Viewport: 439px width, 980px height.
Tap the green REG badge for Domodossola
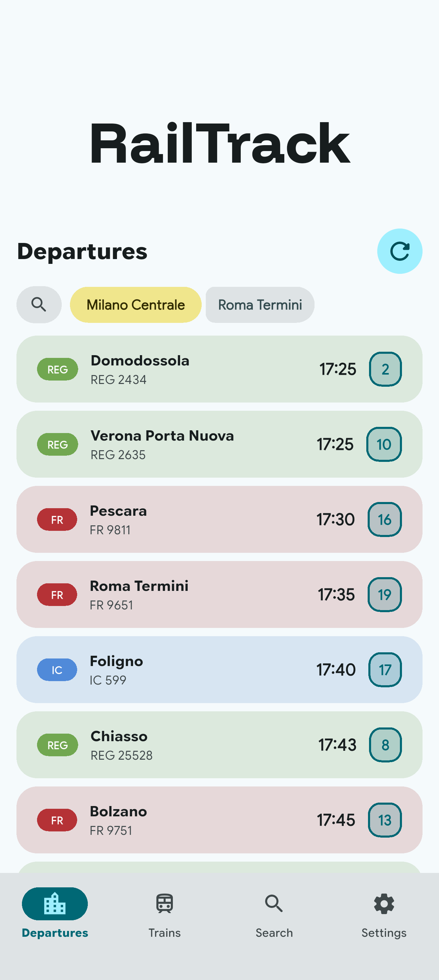57,369
